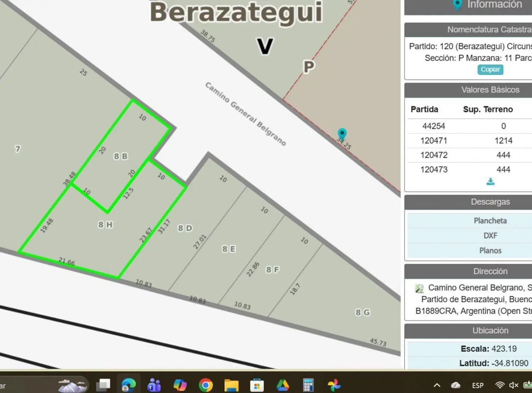Click the Información pin icon in header
The height and width of the screenshot is (393, 532).
457,5
